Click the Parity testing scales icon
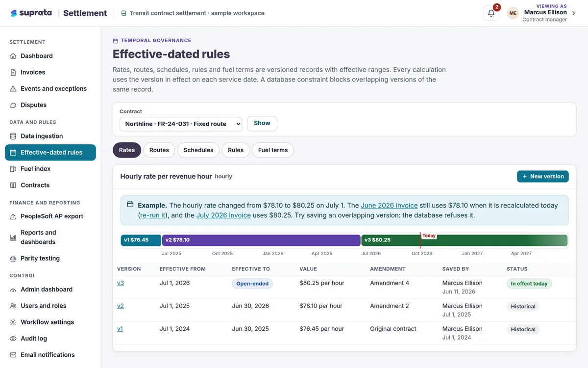 pos(13,259)
